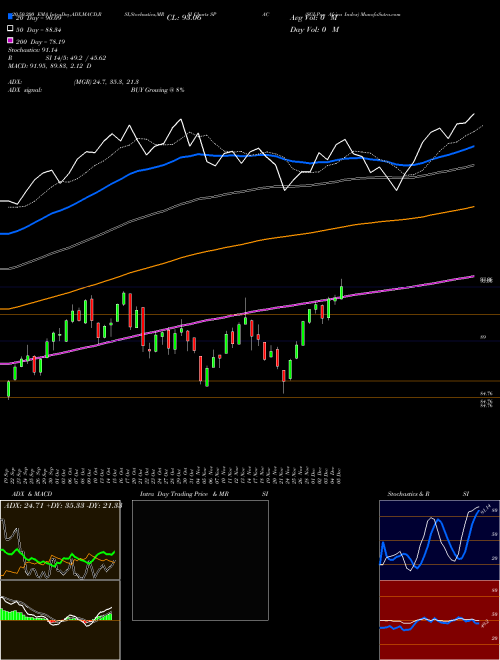500x660 pixels.
Task: Click the 'BUY Growing @ 8%' ADX signal
Action: coord(157,90)
